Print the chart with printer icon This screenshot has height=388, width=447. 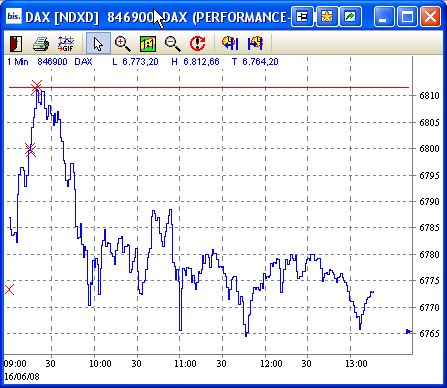pyautogui.click(x=41, y=44)
